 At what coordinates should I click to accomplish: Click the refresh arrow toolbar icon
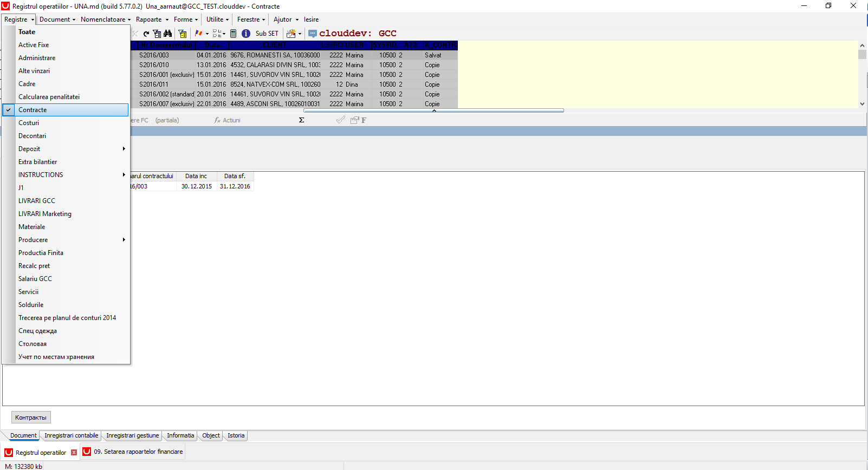(146, 34)
